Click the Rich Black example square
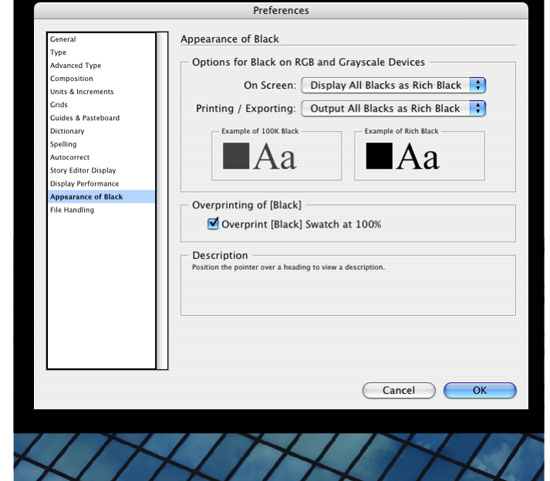 point(379,156)
